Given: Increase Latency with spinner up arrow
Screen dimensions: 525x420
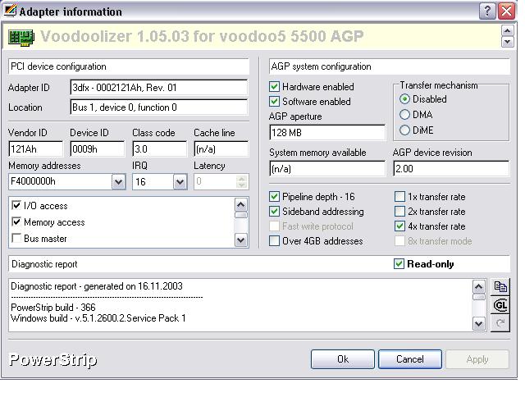Looking at the screenshot, I should [241, 178].
